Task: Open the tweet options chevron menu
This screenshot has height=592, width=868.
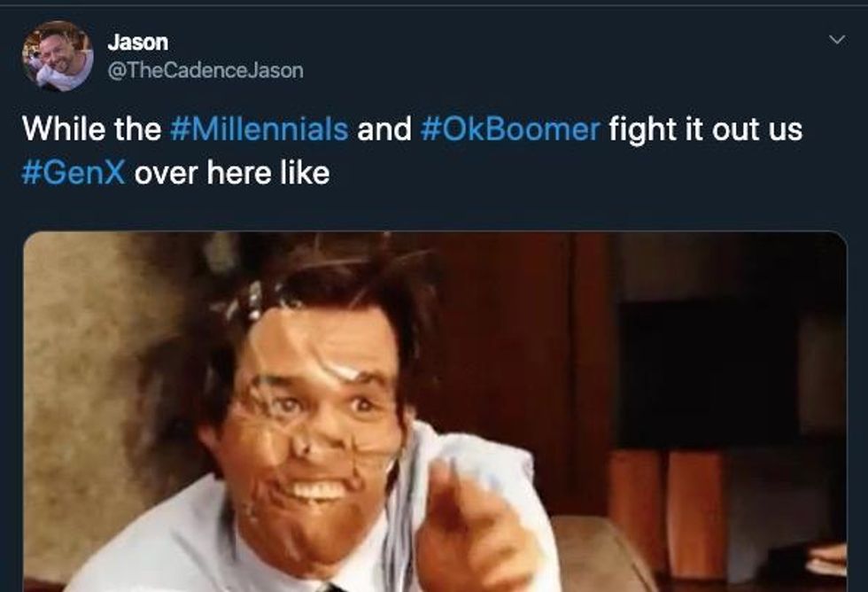Action: [835, 41]
